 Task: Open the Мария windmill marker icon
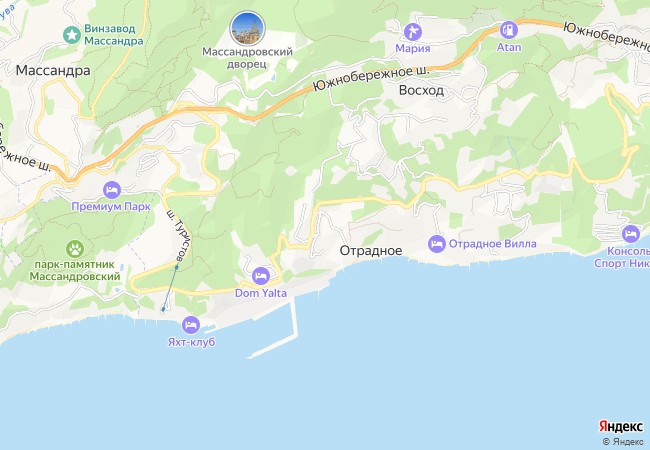pyautogui.click(x=412, y=32)
